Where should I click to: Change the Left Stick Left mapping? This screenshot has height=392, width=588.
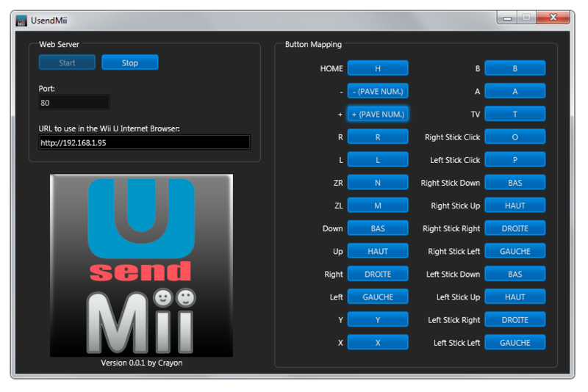514,343
